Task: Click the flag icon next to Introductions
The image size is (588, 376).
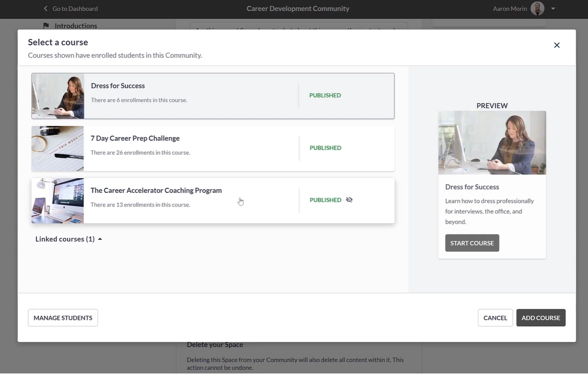Action: (46, 26)
